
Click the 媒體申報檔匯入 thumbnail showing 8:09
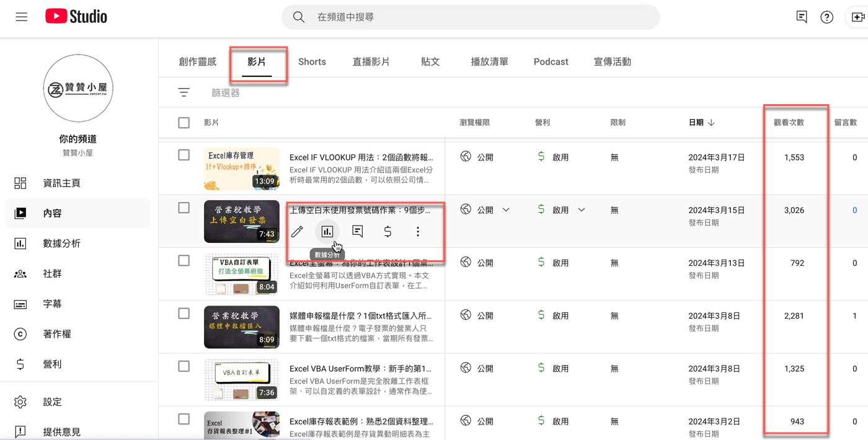242,327
